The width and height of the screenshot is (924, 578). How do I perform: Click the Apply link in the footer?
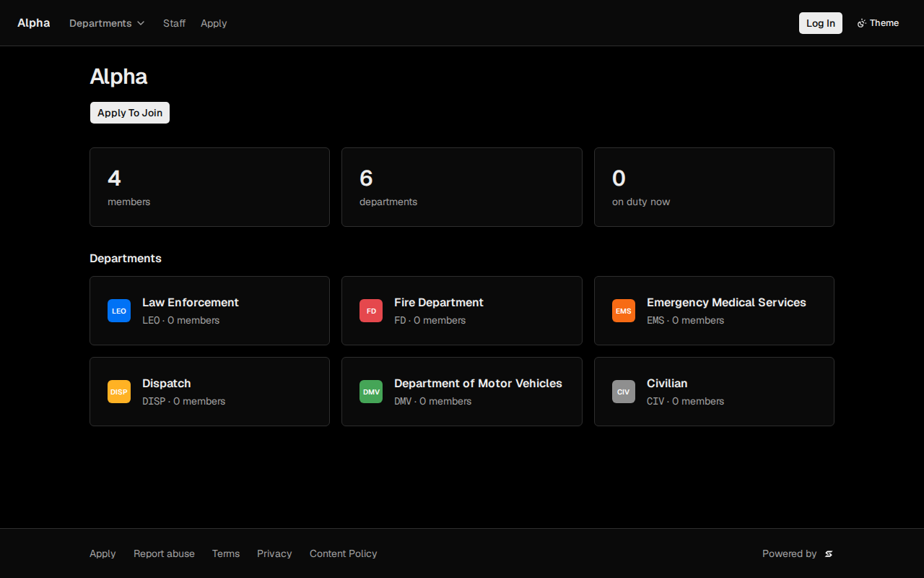point(103,553)
